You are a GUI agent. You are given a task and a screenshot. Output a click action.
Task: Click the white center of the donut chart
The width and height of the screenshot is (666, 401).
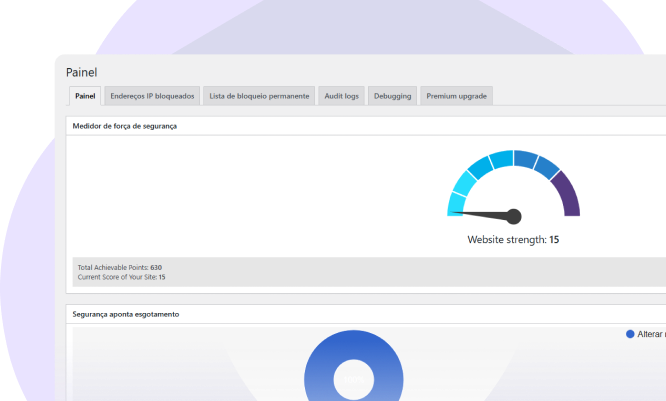[354, 380]
